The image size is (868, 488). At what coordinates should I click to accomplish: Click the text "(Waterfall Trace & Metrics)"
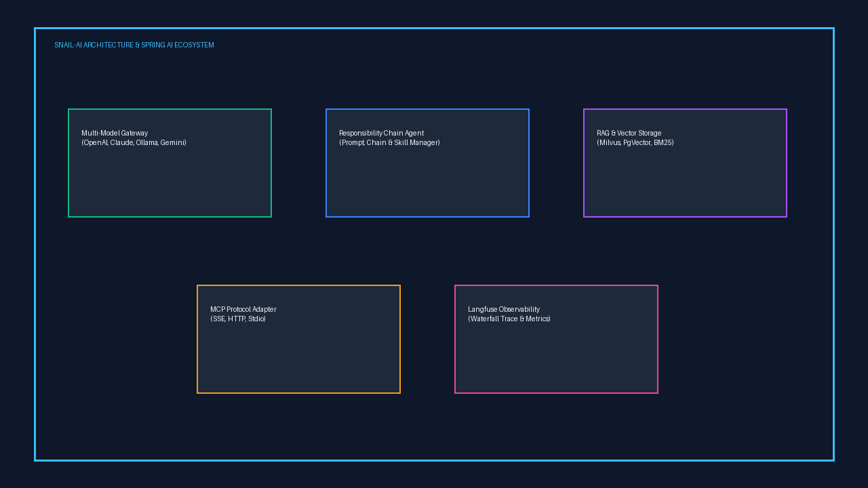coord(509,319)
